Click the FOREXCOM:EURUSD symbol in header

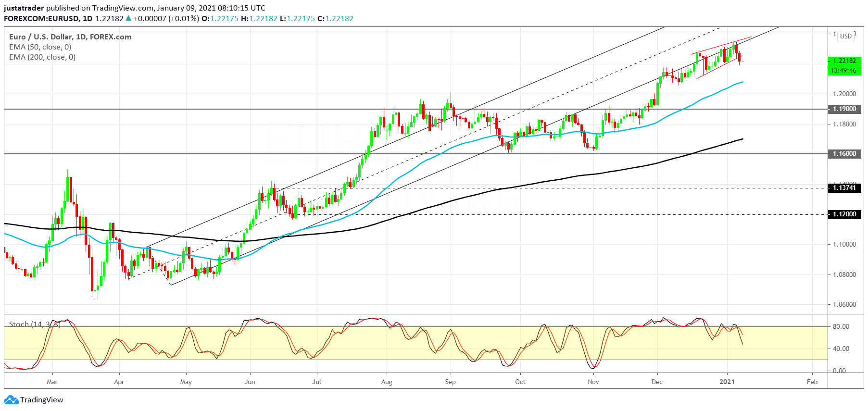[x=41, y=19]
